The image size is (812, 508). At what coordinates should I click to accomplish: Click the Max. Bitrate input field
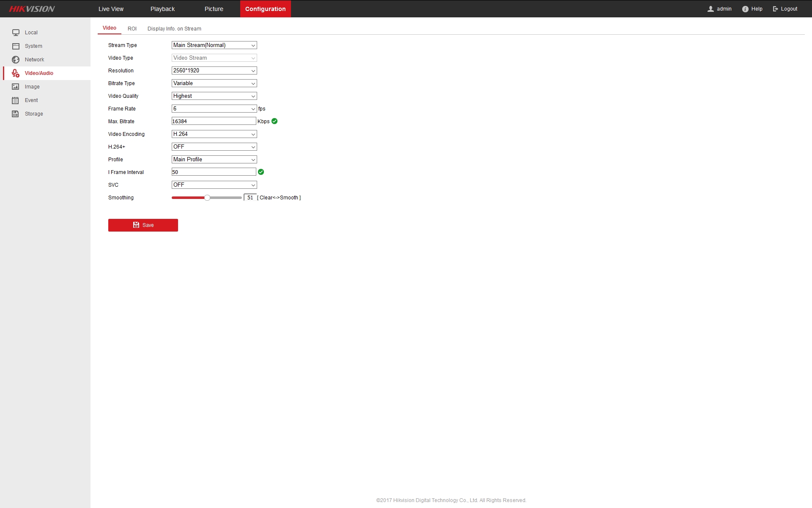point(214,121)
